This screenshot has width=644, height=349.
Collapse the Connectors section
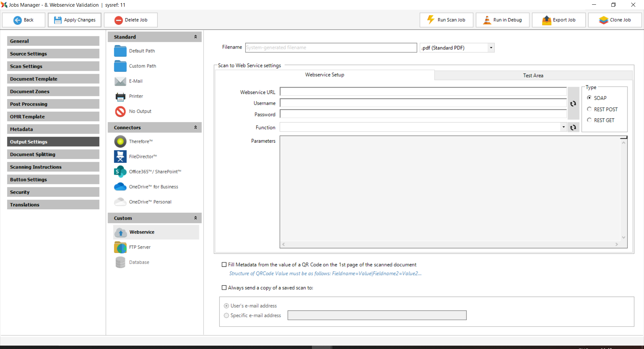tap(196, 128)
